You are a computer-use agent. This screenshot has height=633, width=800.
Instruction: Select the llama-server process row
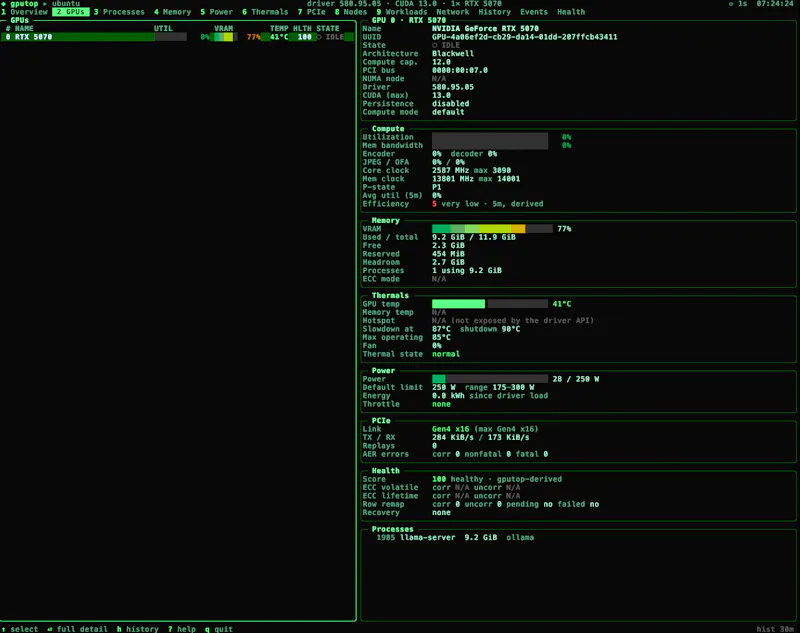click(x=455, y=537)
